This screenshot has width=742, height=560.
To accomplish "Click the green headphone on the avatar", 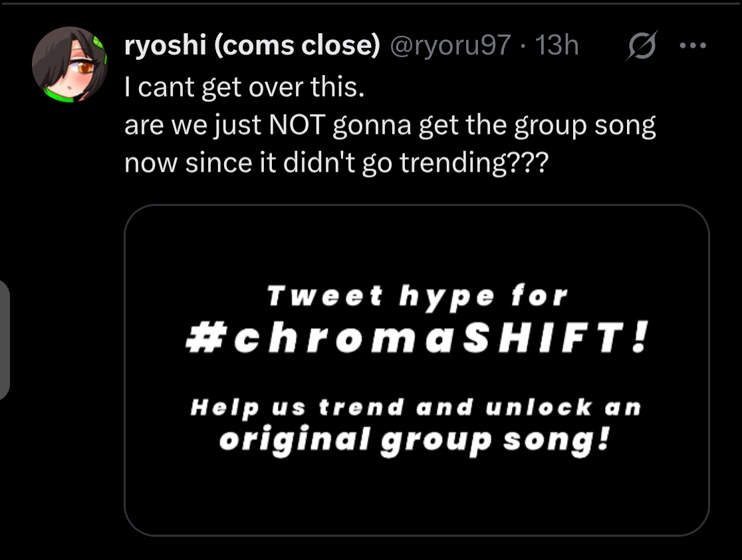I will click(99, 45).
